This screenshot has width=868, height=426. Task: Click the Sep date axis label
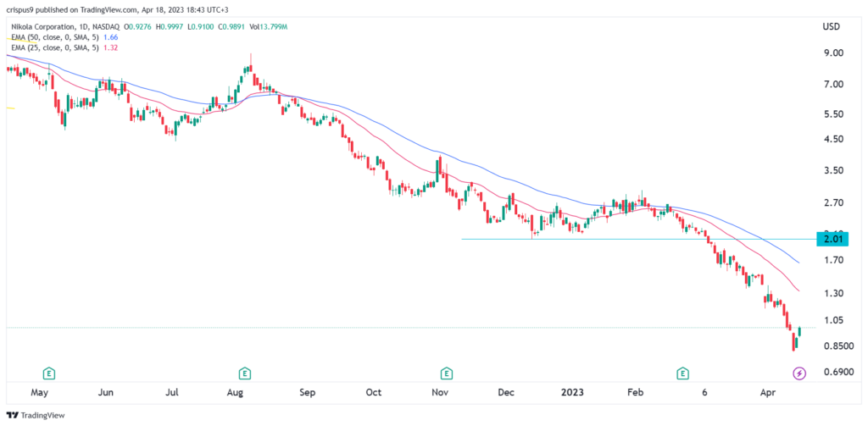(307, 393)
